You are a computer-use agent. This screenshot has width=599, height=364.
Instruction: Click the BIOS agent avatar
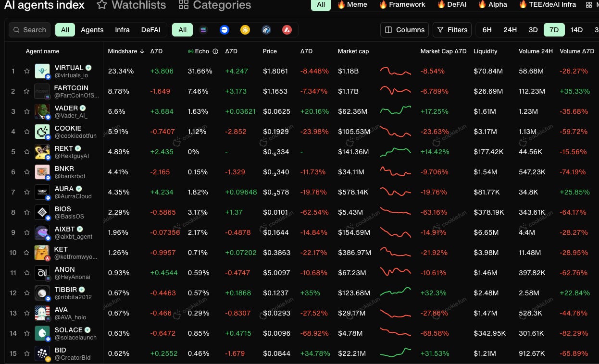pos(42,212)
